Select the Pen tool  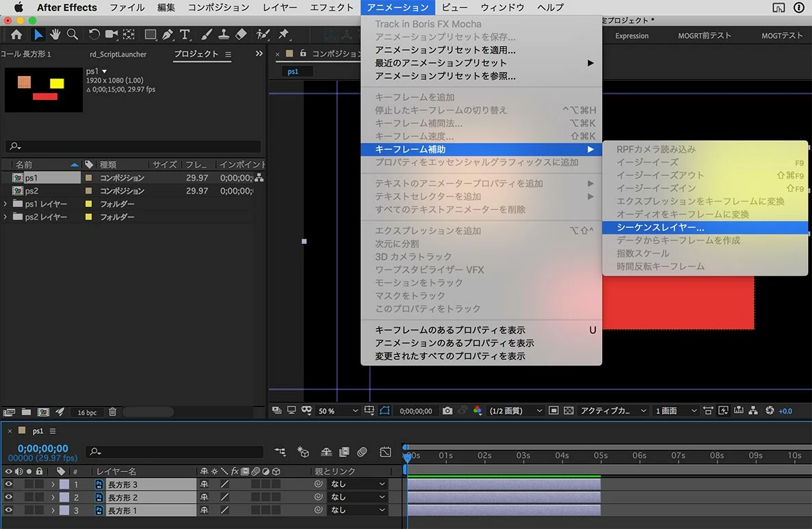pos(168,34)
